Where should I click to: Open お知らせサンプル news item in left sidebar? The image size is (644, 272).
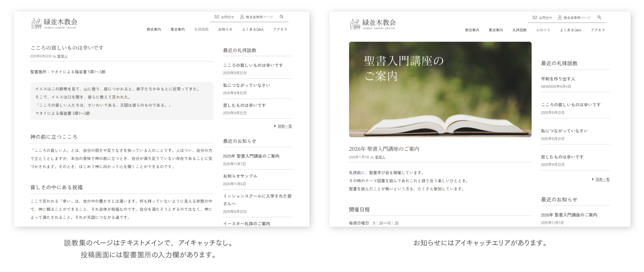click(240, 176)
